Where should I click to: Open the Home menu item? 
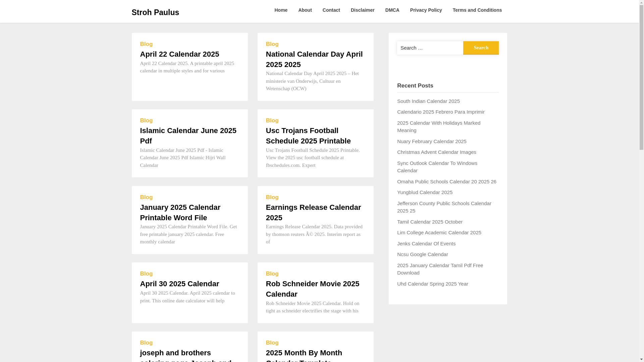281,10
